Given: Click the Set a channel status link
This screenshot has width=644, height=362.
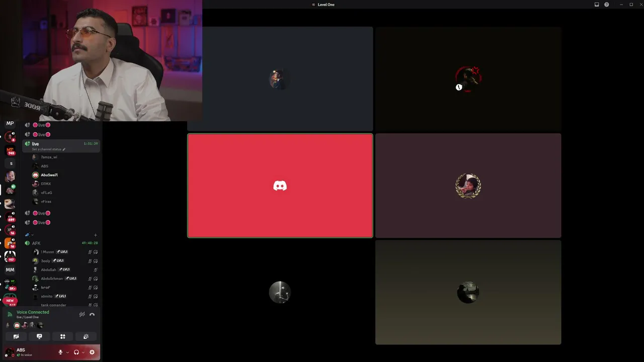Looking at the screenshot, I should 48,149.
